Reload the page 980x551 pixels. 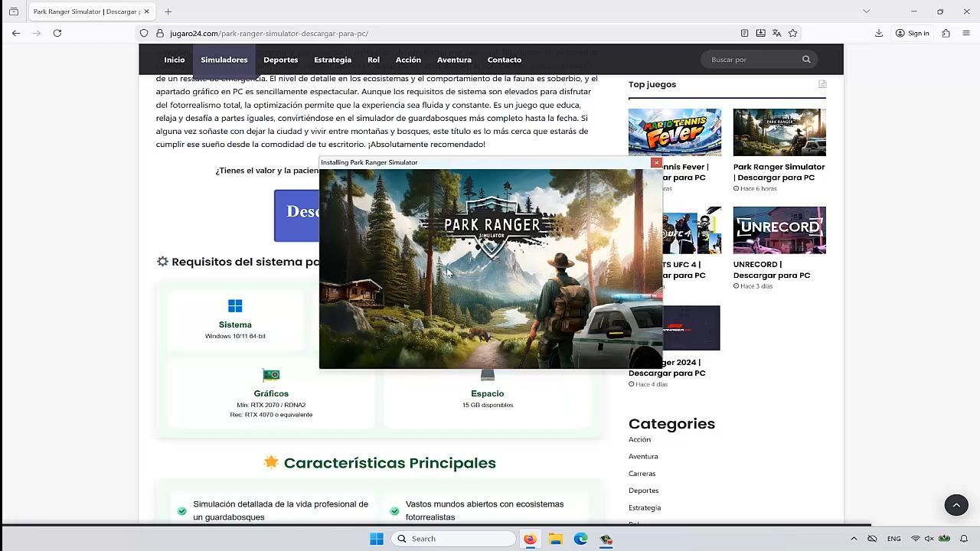pos(57,33)
